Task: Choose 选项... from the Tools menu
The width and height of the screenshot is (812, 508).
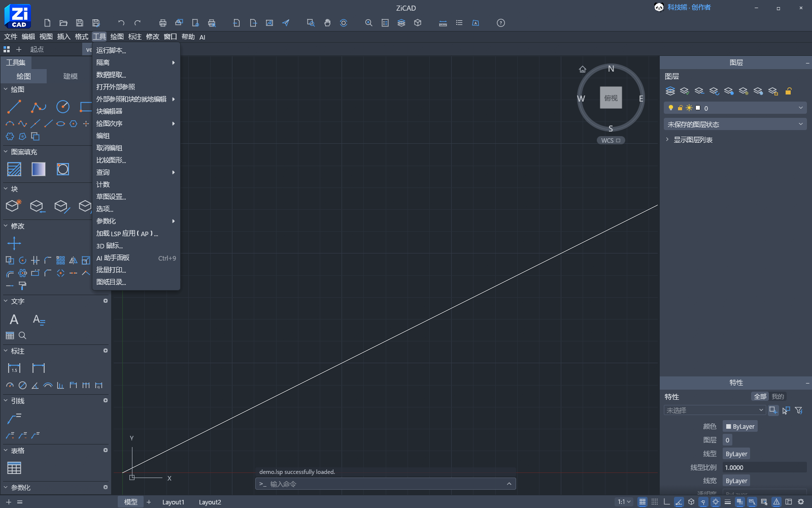Action: pos(136,209)
